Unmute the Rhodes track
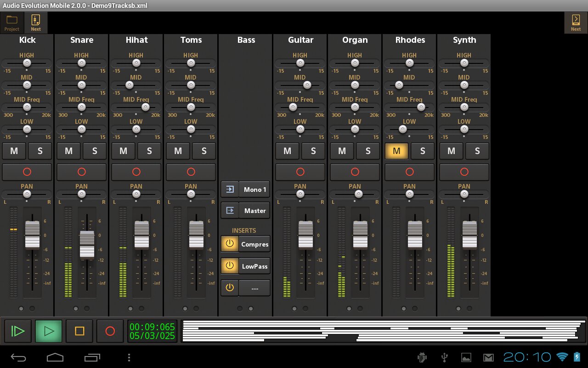Viewport: 588px width, 368px height. [396, 151]
